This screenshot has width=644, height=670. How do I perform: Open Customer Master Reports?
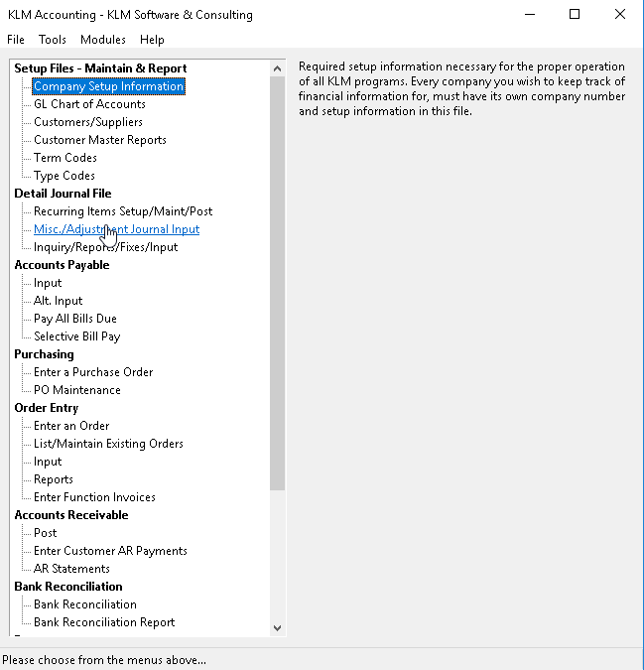(x=100, y=140)
